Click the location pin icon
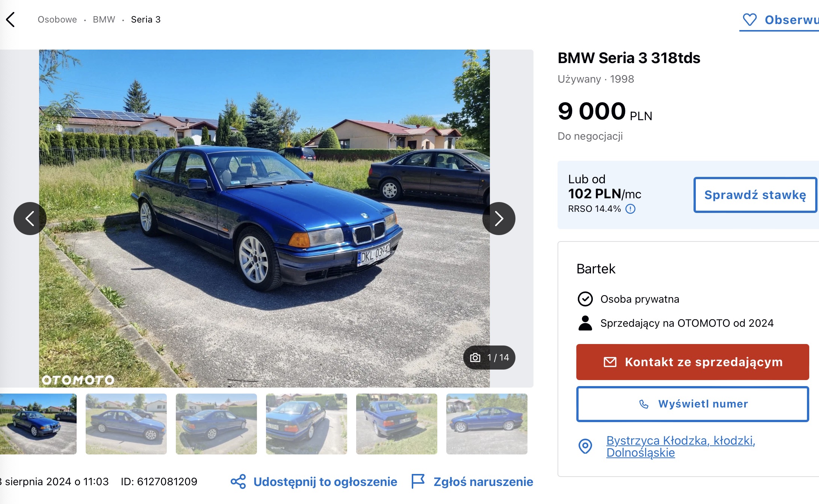 coord(585,446)
